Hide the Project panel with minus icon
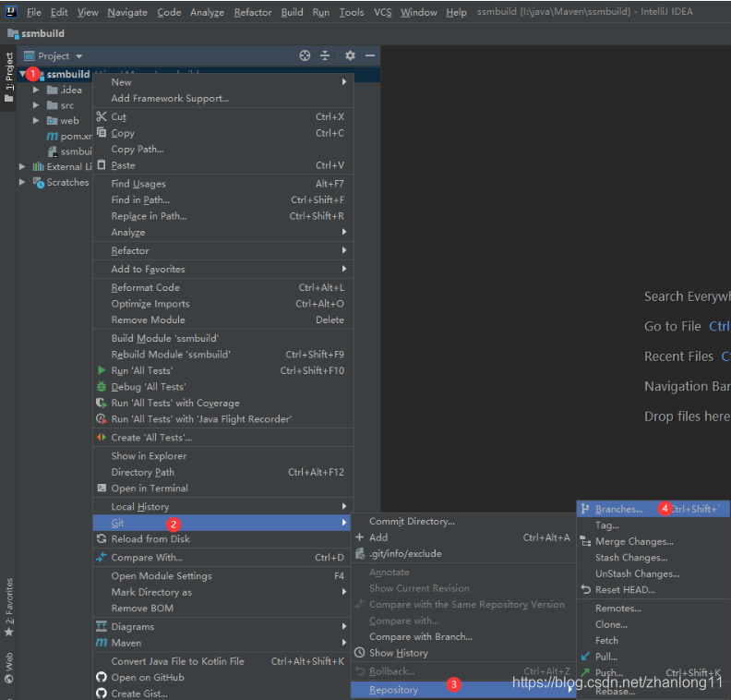This screenshot has width=731, height=700. pos(370,56)
